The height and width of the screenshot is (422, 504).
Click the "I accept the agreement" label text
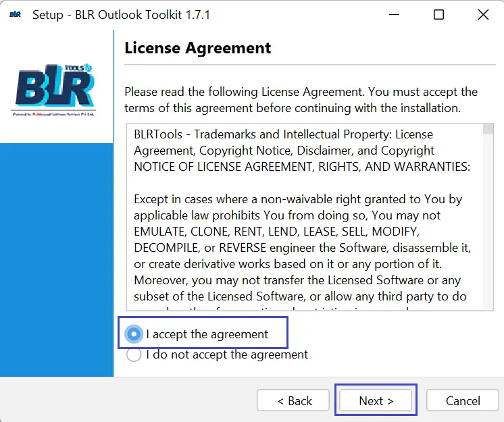pos(207,334)
